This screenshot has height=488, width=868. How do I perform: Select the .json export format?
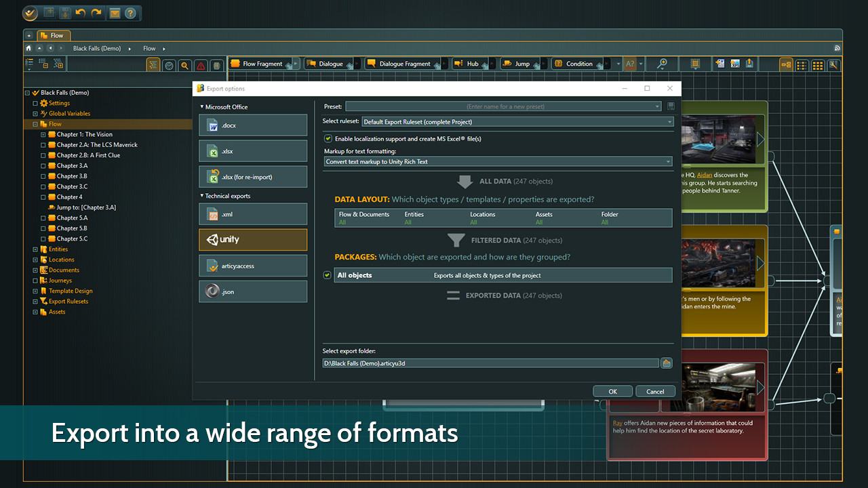(x=252, y=291)
